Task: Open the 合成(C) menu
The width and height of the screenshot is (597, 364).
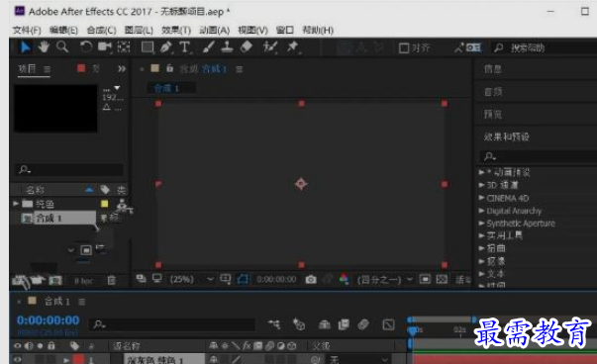Action: coord(101,30)
